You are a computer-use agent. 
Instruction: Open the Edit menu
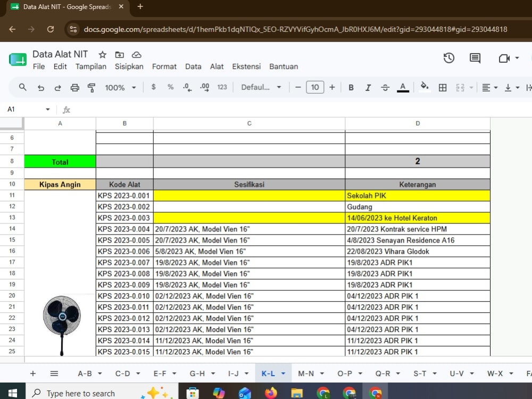pos(60,66)
